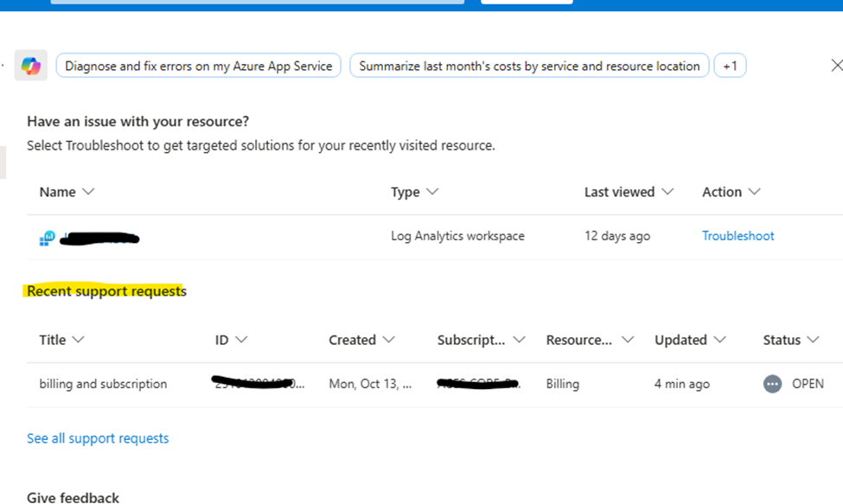This screenshot has width=843, height=504.
Task: Sort support requests by Updated
Action: (690, 340)
